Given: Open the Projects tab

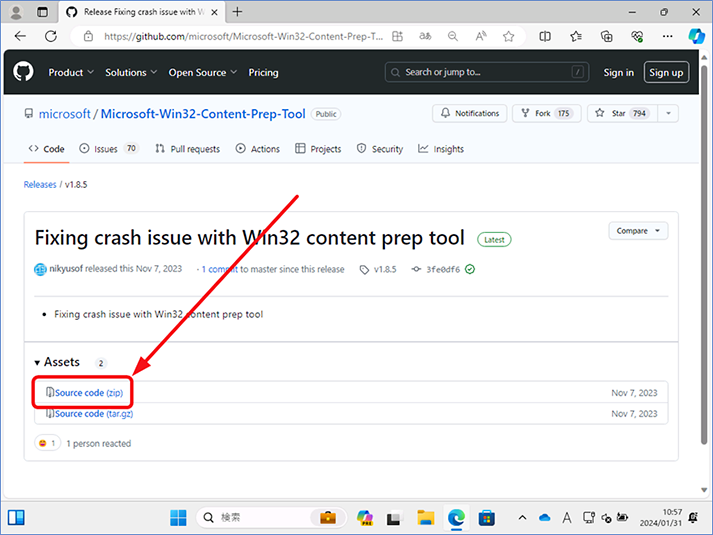Looking at the screenshot, I should [x=318, y=149].
